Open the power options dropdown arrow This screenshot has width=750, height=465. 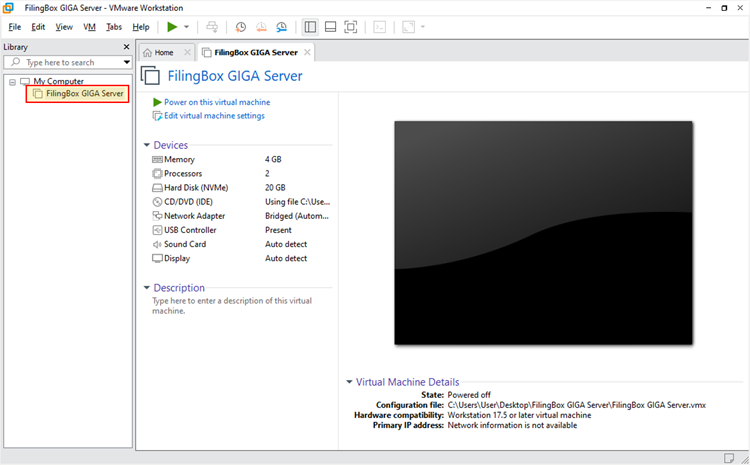coord(186,27)
